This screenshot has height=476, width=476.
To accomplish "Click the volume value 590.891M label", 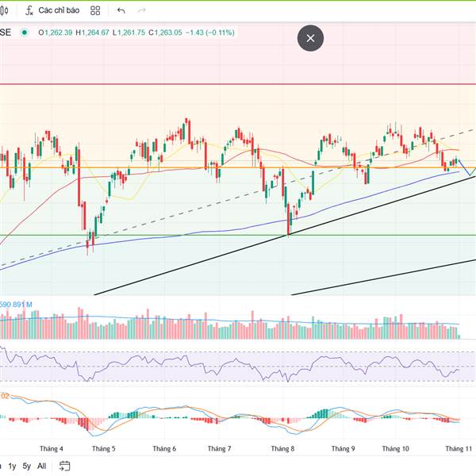I will 16,305.
